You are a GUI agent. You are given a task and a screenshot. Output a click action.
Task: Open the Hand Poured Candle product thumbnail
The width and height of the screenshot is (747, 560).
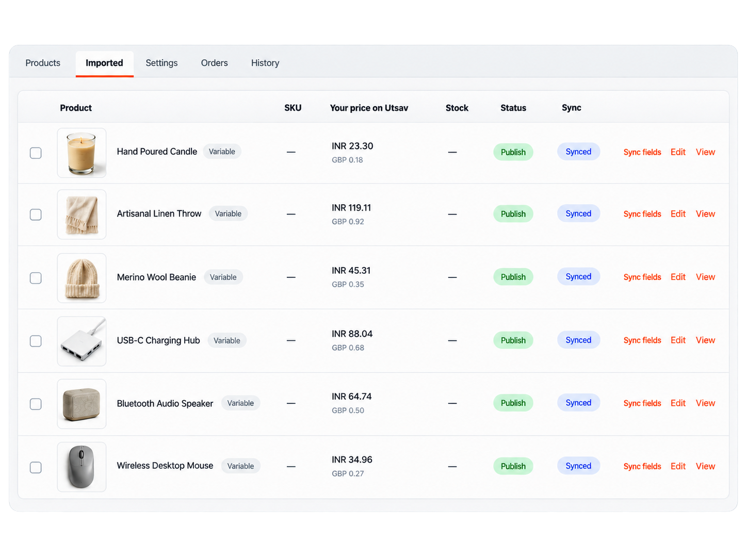[x=82, y=153]
